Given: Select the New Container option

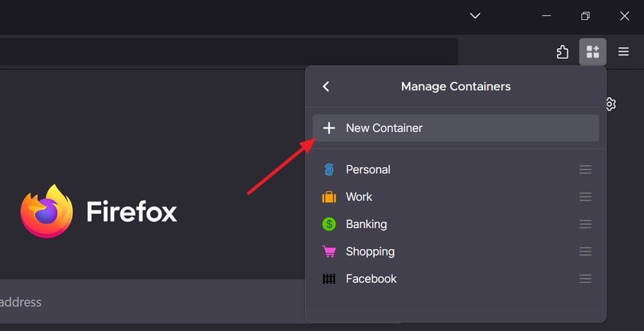Looking at the screenshot, I should coord(456,128).
